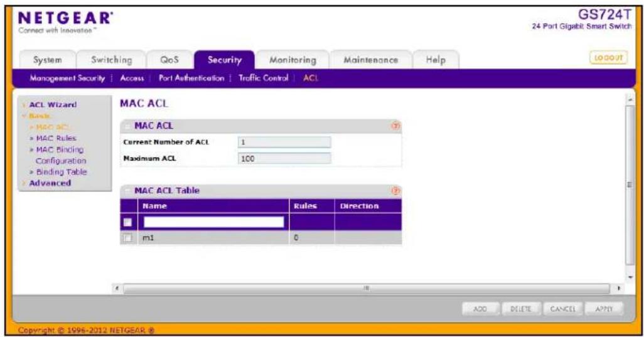
Task: Click the scroll left arrow
Action: [117, 289]
